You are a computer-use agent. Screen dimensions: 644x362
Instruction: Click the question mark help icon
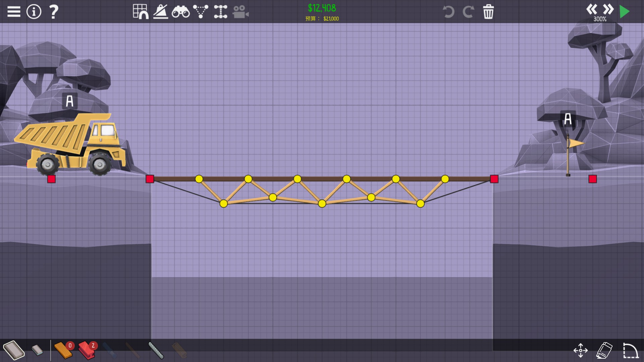point(54,12)
